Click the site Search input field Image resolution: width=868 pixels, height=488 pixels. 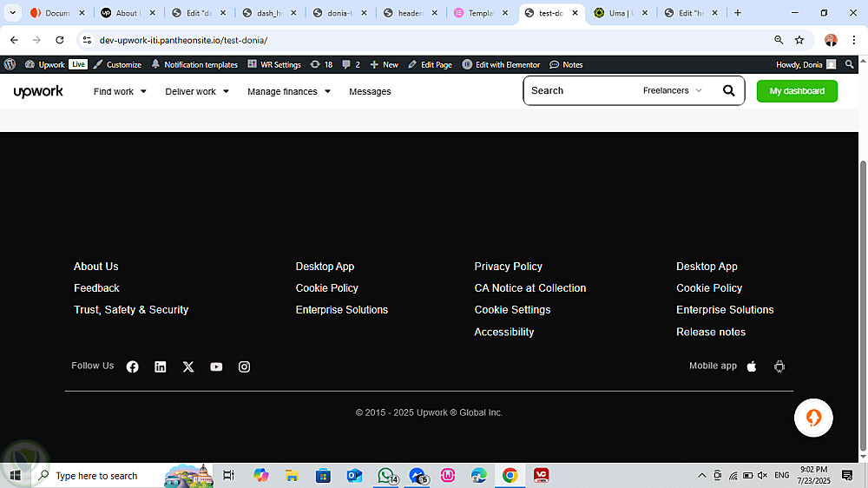[582, 90]
